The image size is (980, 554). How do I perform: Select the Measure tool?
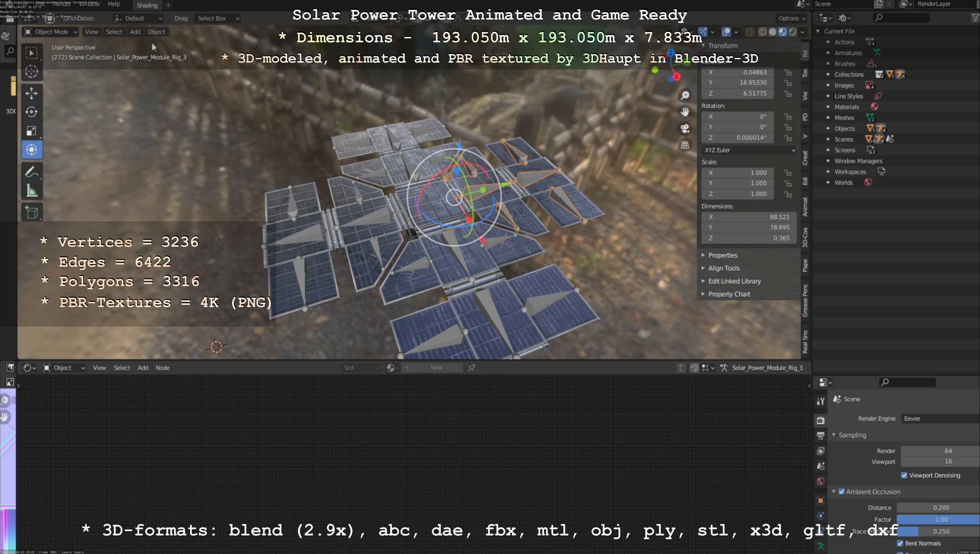(x=32, y=191)
